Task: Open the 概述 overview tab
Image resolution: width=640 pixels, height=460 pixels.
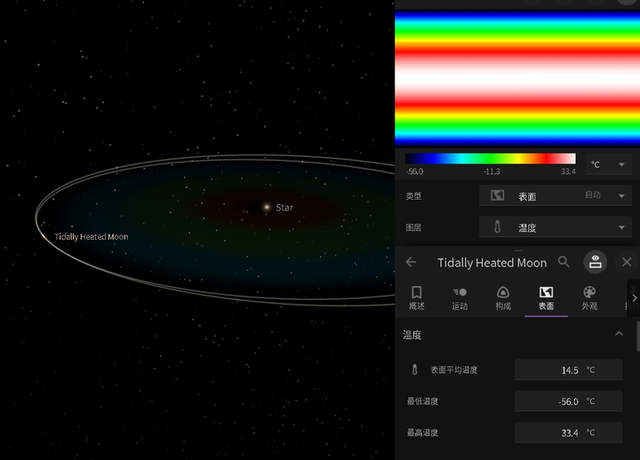Action: pos(417,298)
